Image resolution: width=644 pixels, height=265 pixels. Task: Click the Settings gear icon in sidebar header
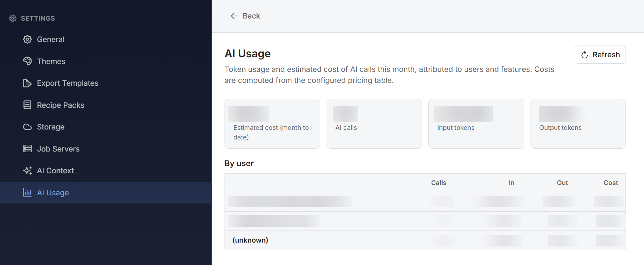point(13,18)
